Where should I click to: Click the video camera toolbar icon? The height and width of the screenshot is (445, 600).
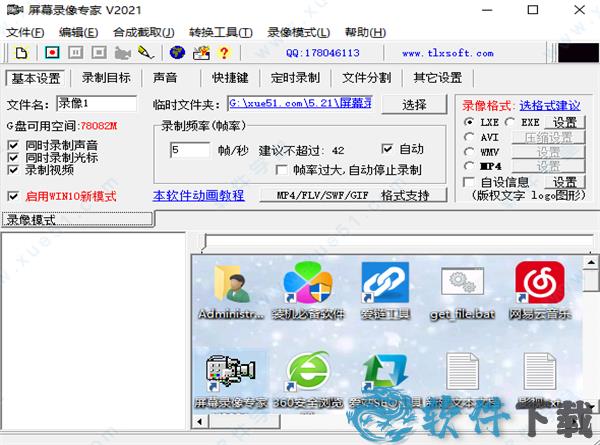tap(122, 53)
